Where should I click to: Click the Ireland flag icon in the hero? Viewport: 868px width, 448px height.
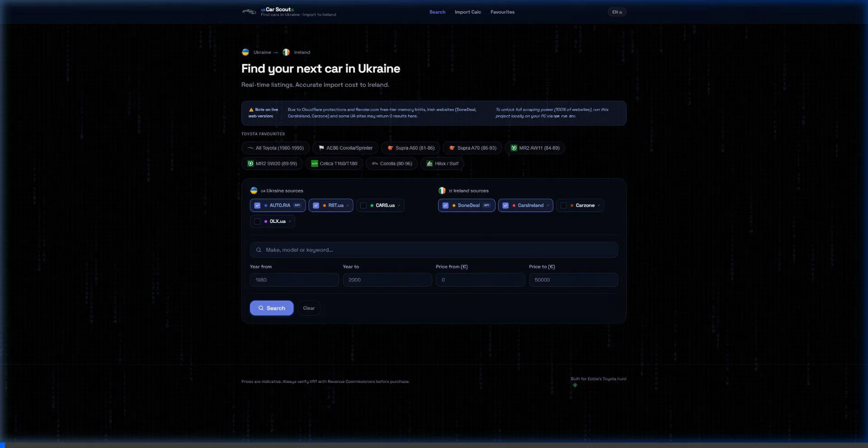(286, 52)
